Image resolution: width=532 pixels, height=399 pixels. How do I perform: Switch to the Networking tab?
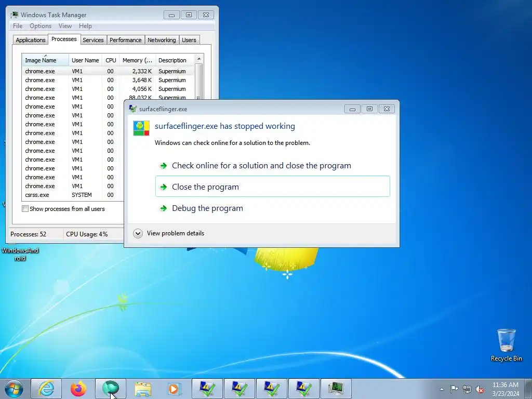click(x=162, y=40)
